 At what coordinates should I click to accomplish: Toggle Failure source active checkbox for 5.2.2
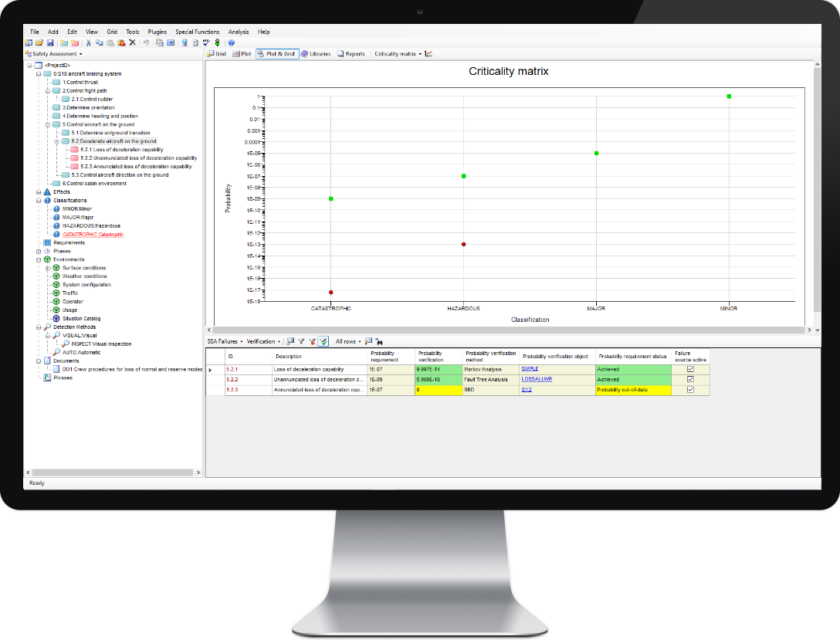pos(690,379)
